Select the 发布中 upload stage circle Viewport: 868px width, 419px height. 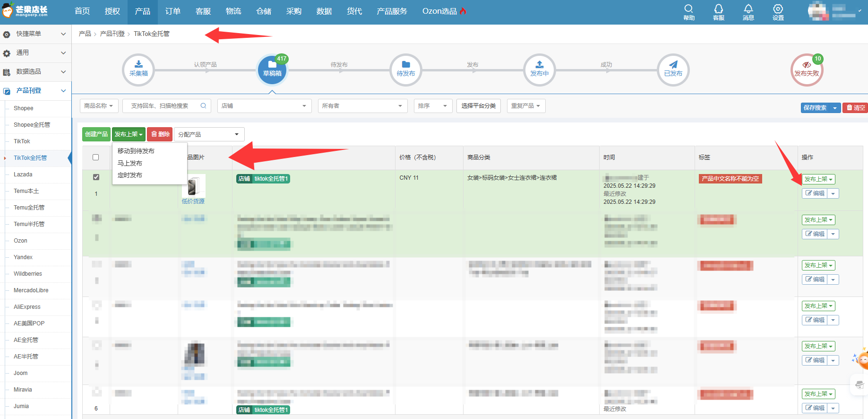tap(540, 70)
